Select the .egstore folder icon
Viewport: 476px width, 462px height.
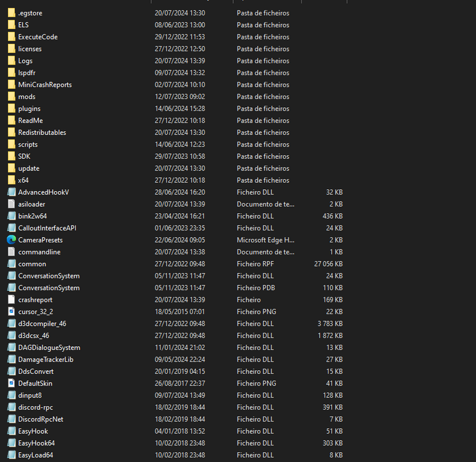point(11,13)
